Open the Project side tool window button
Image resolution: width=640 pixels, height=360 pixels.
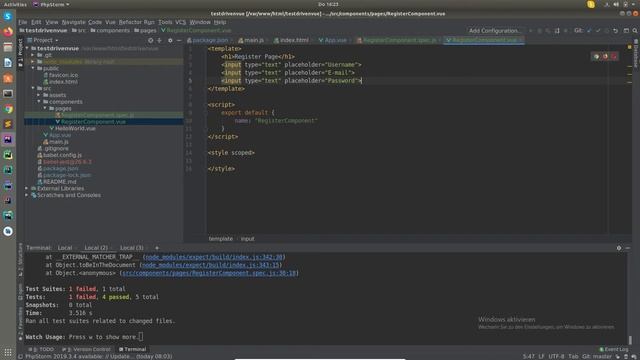point(20,53)
